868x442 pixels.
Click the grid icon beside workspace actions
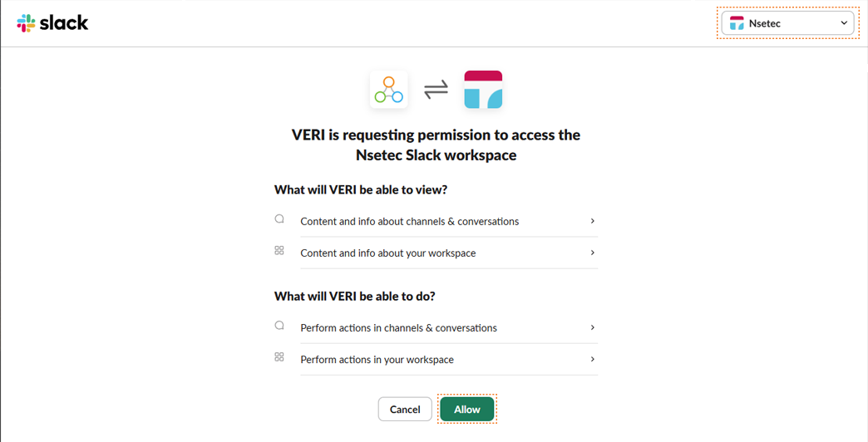point(279,357)
